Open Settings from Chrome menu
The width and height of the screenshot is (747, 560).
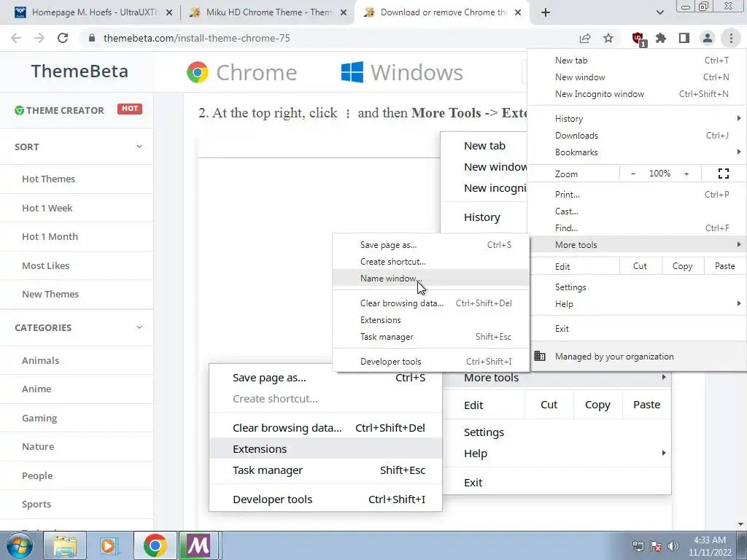click(x=637, y=287)
